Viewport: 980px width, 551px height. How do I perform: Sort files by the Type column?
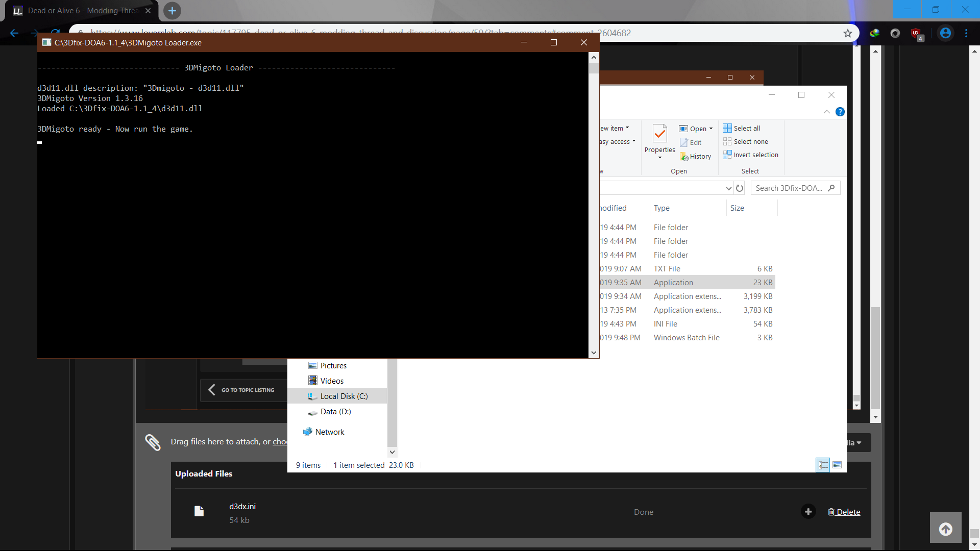pyautogui.click(x=688, y=208)
